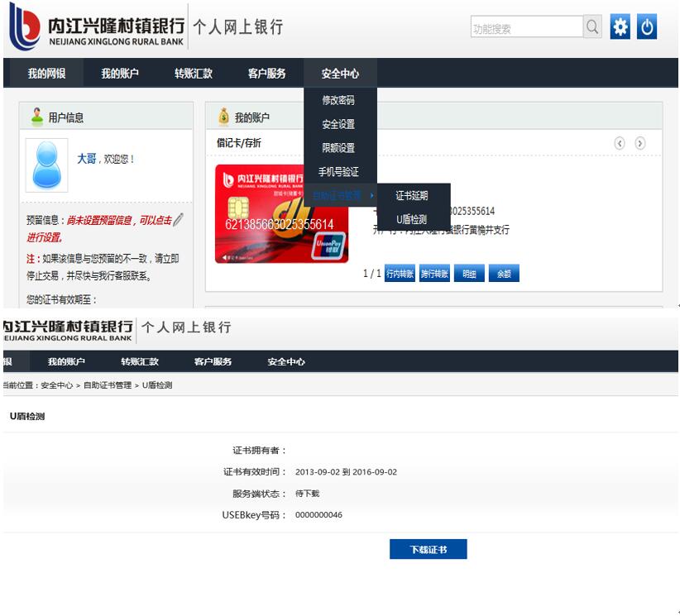Open 转账汇款 in the home page nav bar
This screenshot has width=680, height=616.
[x=194, y=74]
